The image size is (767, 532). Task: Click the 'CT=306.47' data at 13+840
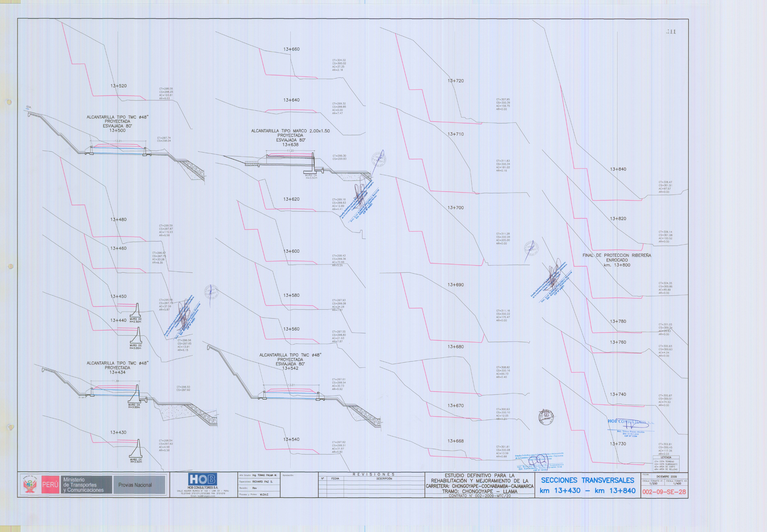[x=665, y=182]
